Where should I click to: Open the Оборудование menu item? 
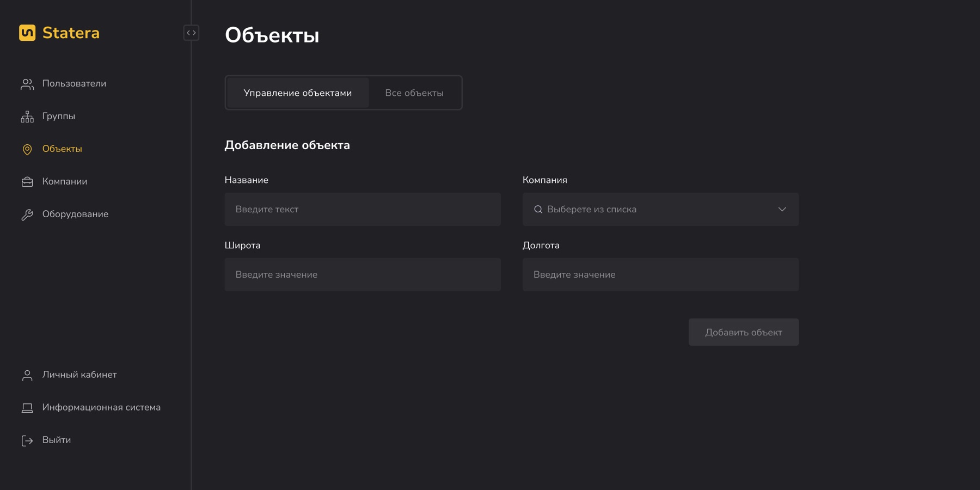(75, 214)
